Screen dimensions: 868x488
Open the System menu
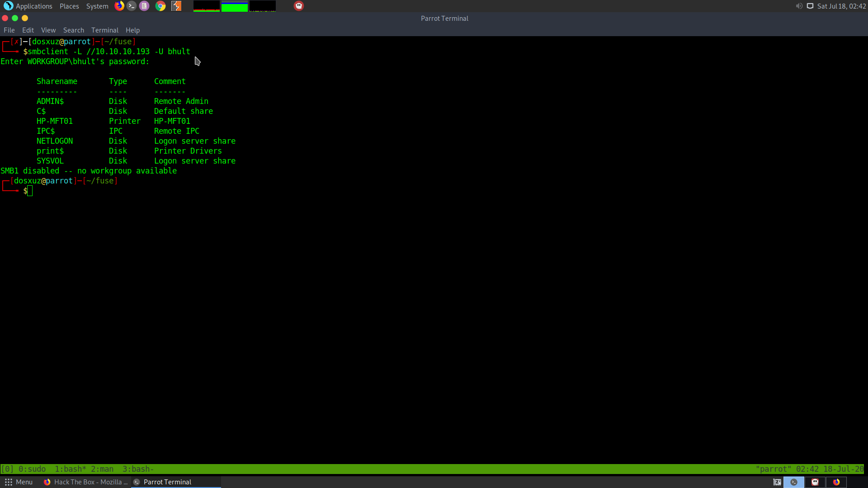point(97,6)
